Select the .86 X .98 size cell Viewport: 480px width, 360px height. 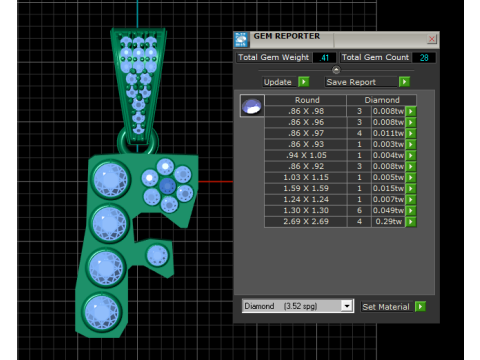pyautogui.click(x=306, y=111)
